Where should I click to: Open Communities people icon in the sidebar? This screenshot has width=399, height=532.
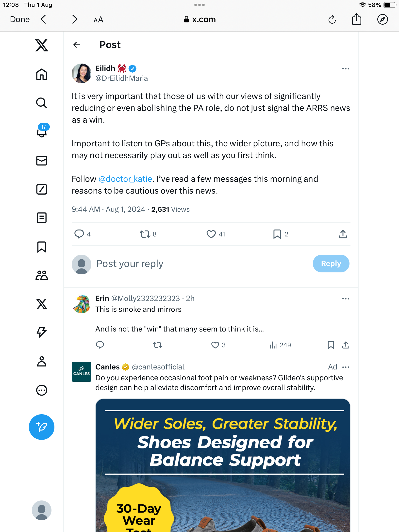click(x=42, y=275)
